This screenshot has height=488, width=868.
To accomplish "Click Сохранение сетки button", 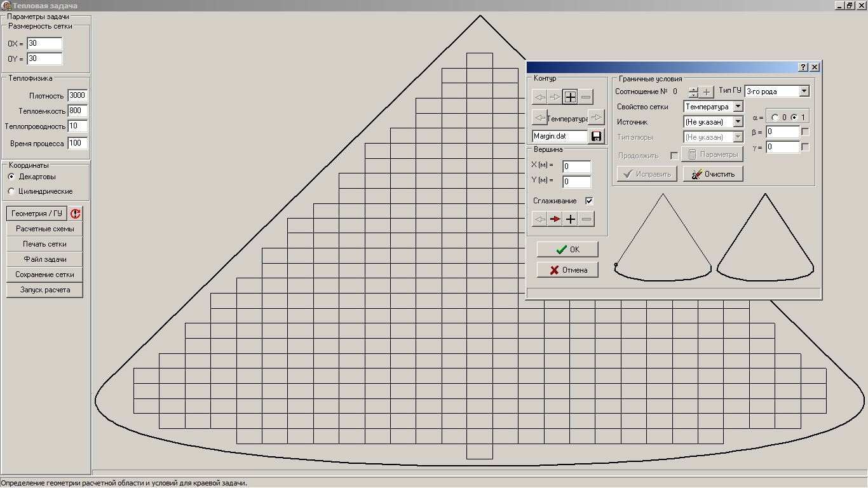I will pos(44,274).
